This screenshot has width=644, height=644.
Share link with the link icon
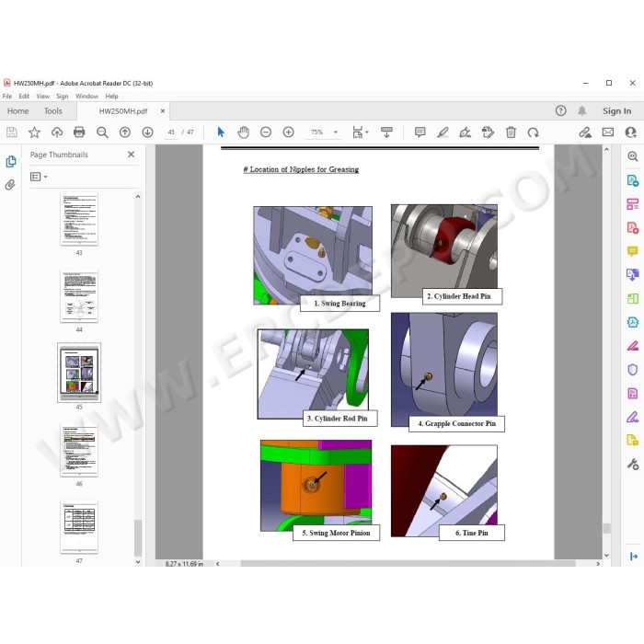click(x=585, y=132)
